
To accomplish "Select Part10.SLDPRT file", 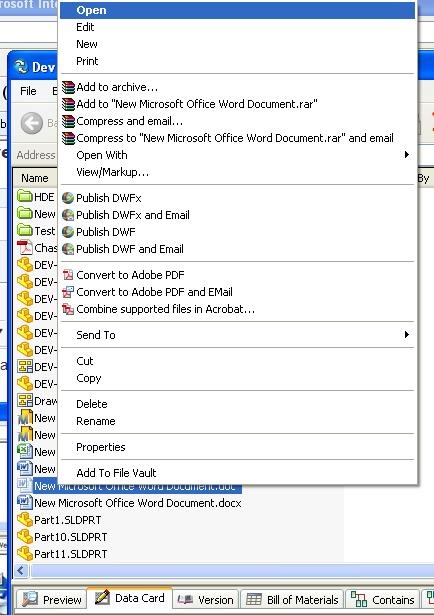I will coord(63,537).
